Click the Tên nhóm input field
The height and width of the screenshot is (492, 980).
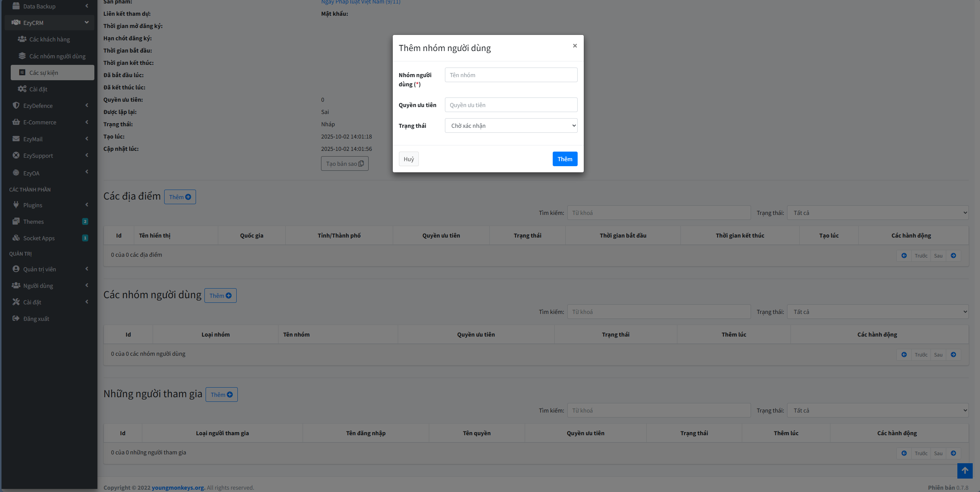click(511, 75)
